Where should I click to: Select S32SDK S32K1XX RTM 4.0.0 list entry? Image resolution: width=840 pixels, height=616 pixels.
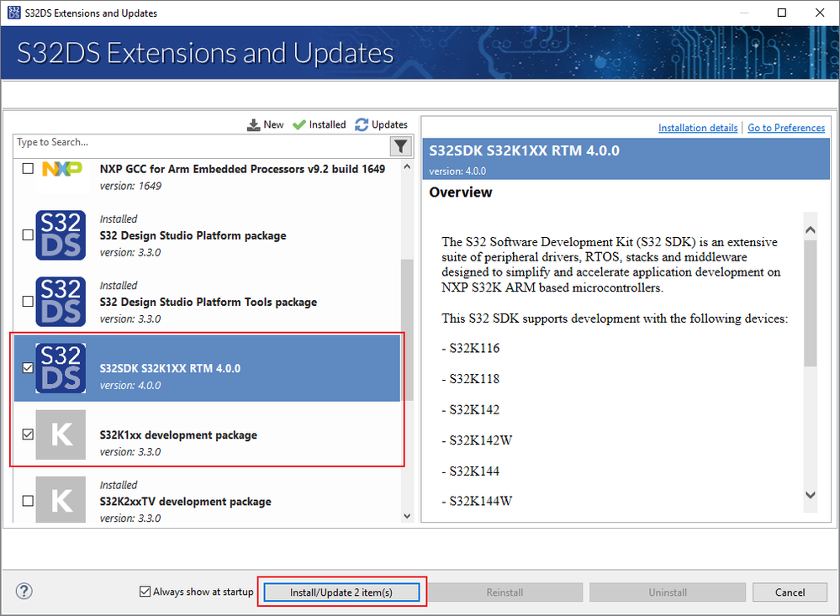pos(207,368)
